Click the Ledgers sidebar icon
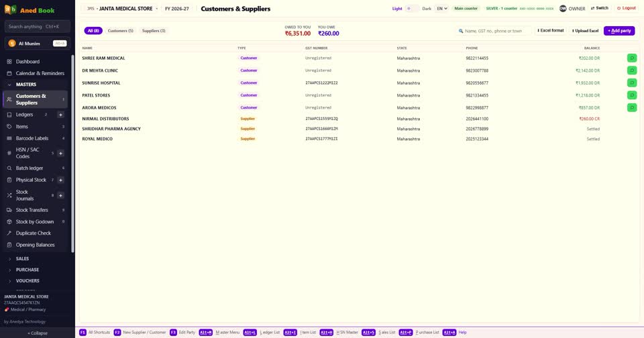This screenshot has height=338, width=644. pyautogui.click(x=9, y=115)
